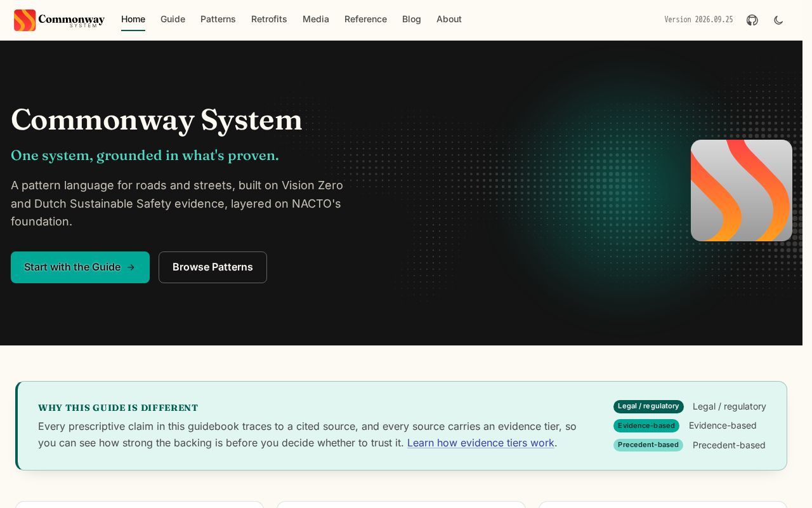Click the Commonway System logo in the header
The height and width of the screenshot is (508, 812).
point(60,20)
